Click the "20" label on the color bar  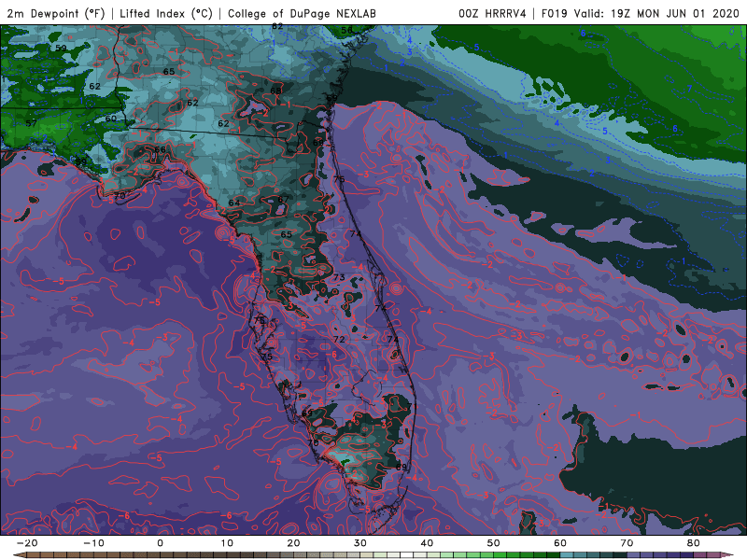click(x=293, y=543)
